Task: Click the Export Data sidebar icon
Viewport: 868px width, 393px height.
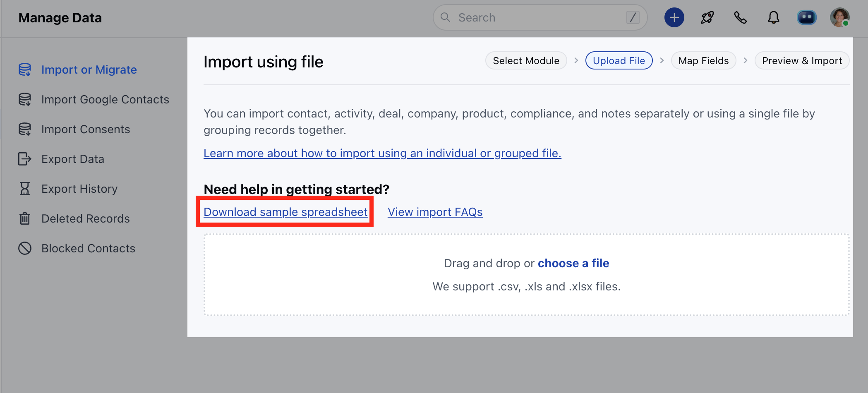Action: (x=25, y=159)
